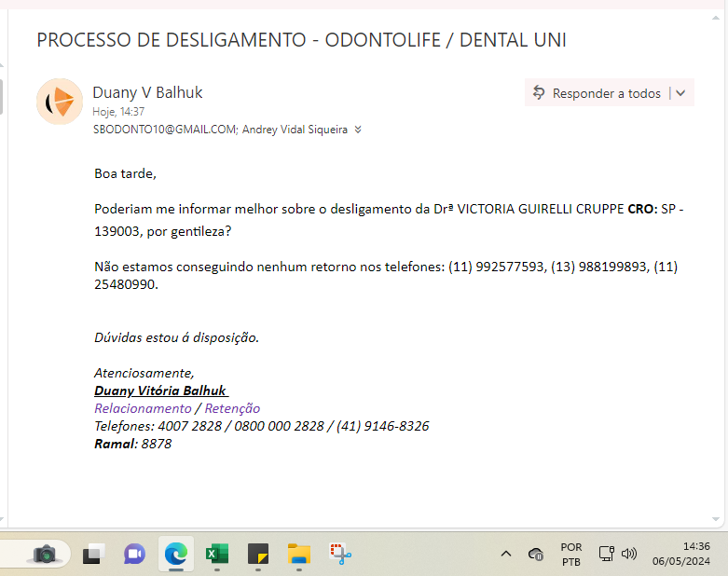
Task: Click the Hoje, 14:37 timestamp
Action: 118,112
